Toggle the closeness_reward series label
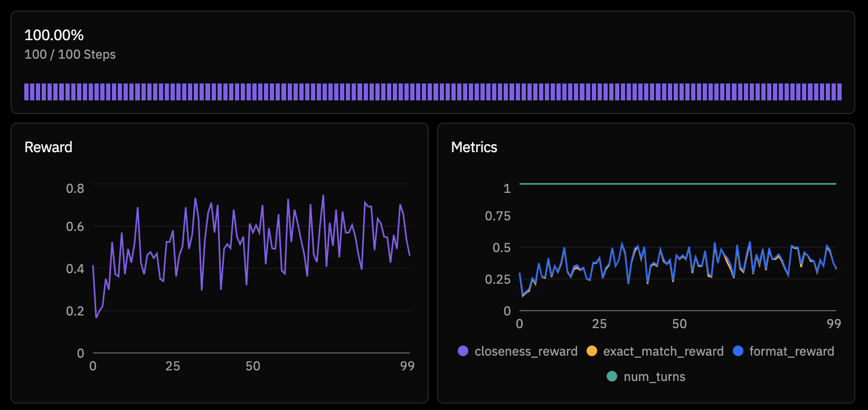 pyautogui.click(x=526, y=351)
